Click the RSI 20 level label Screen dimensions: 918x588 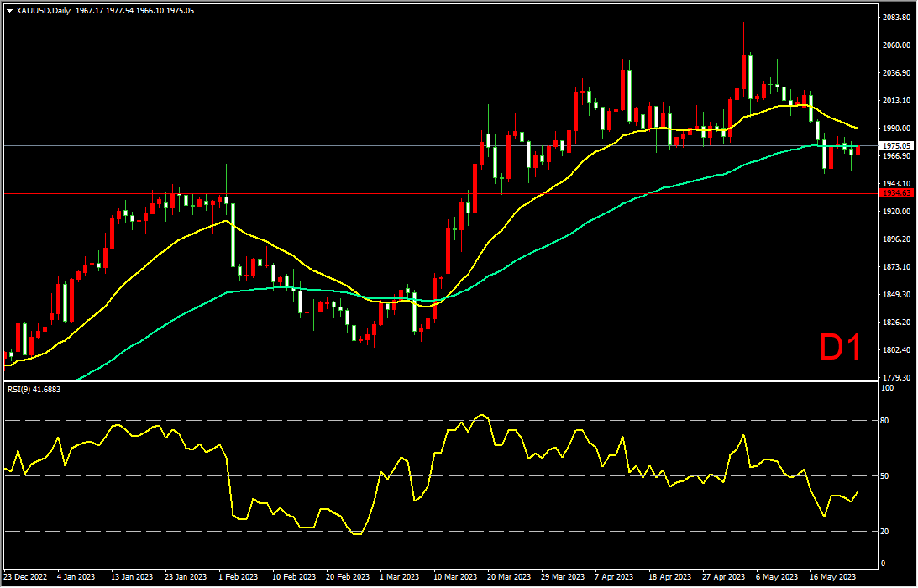pyautogui.click(x=884, y=531)
